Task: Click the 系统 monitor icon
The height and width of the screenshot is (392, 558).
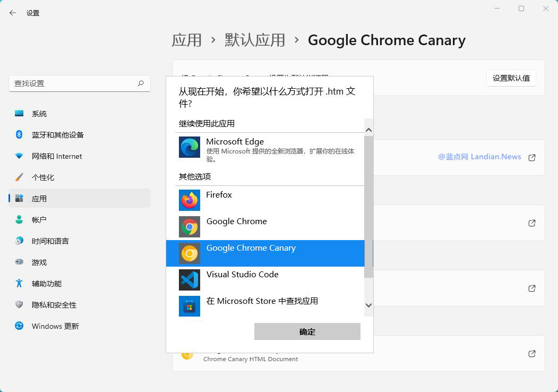Action: 19,114
